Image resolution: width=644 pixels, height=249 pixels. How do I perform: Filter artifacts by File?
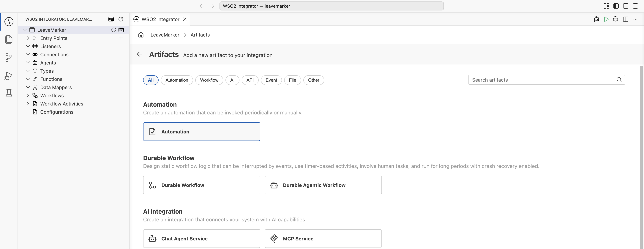[x=293, y=80]
